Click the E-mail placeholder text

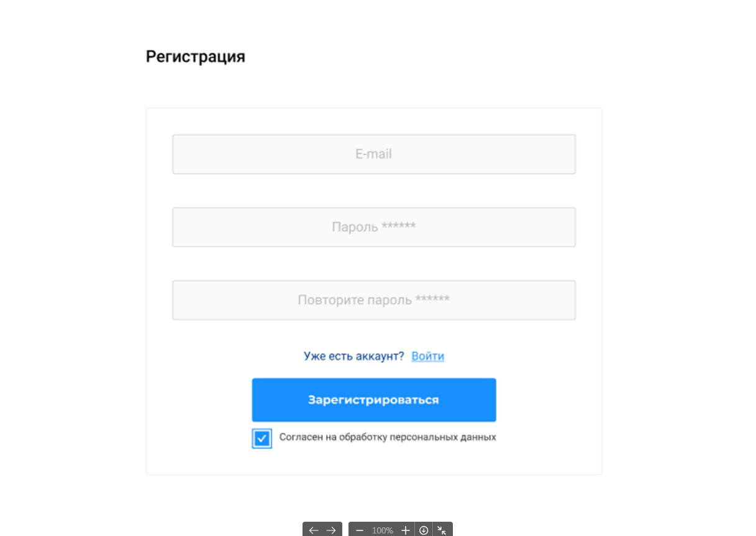[373, 154]
